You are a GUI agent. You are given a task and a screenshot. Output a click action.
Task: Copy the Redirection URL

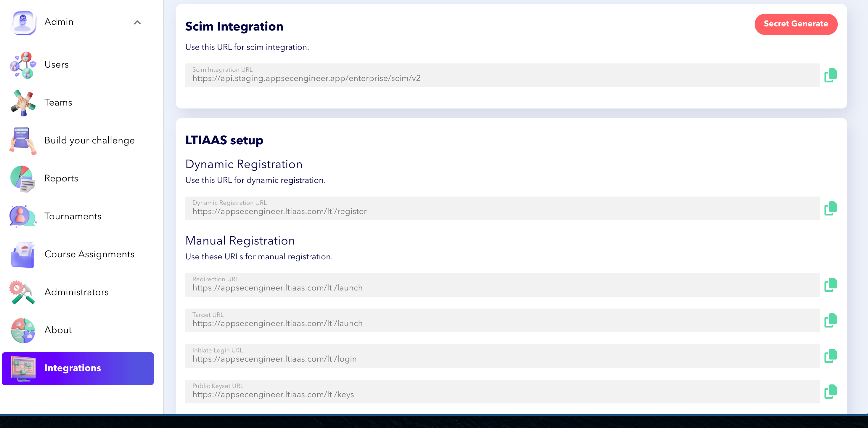coord(831,284)
